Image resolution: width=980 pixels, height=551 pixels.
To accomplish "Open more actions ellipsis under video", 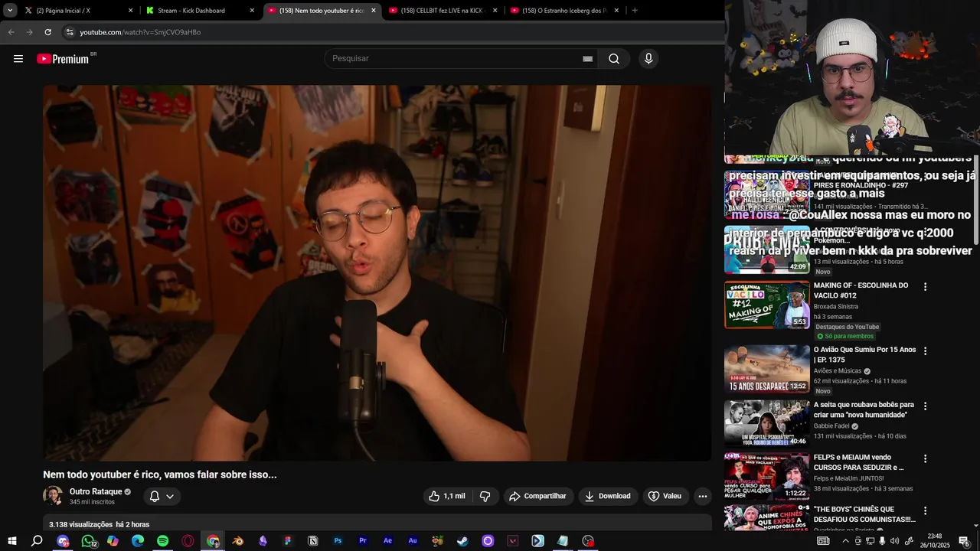I will point(702,496).
